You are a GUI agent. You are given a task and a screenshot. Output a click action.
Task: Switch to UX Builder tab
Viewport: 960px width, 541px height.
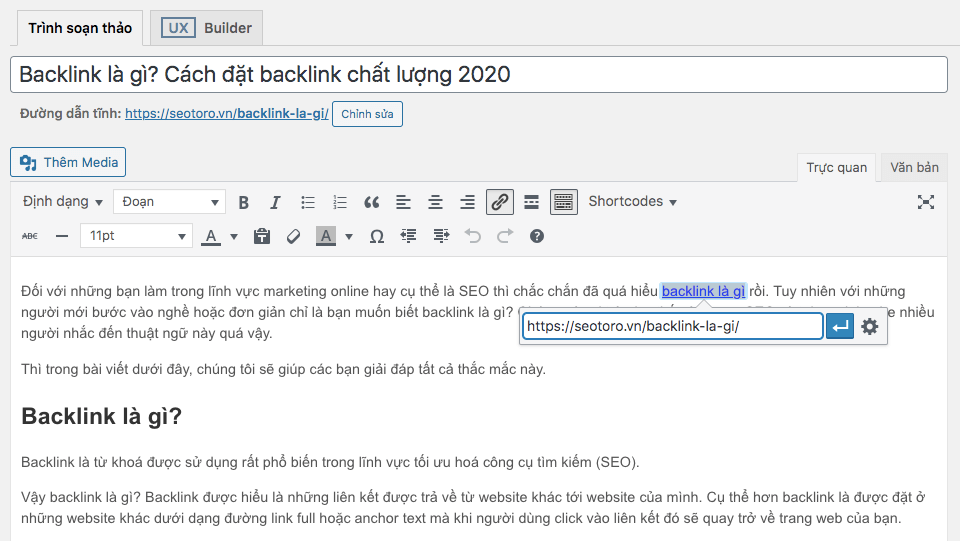coord(206,28)
